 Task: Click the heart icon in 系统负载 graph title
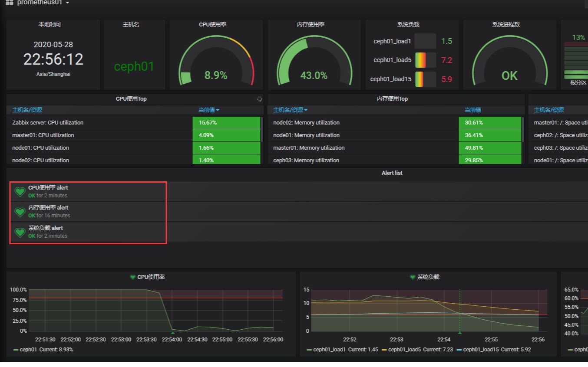pyautogui.click(x=413, y=277)
